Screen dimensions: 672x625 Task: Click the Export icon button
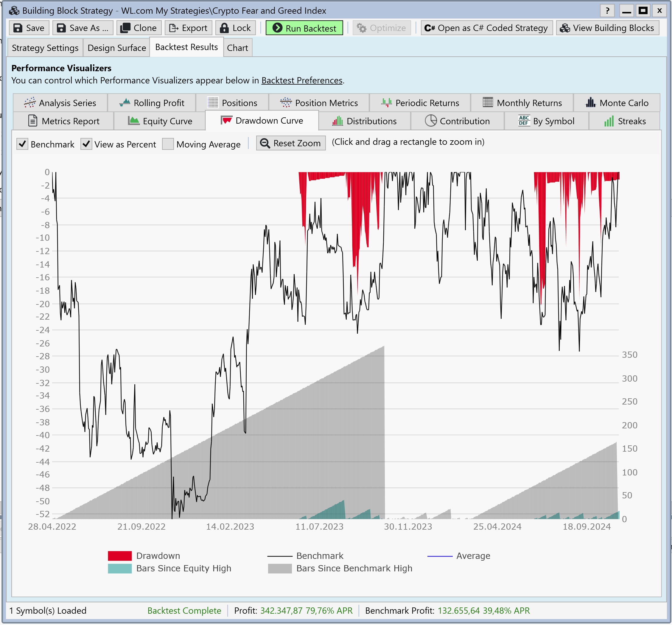(x=174, y=28)
